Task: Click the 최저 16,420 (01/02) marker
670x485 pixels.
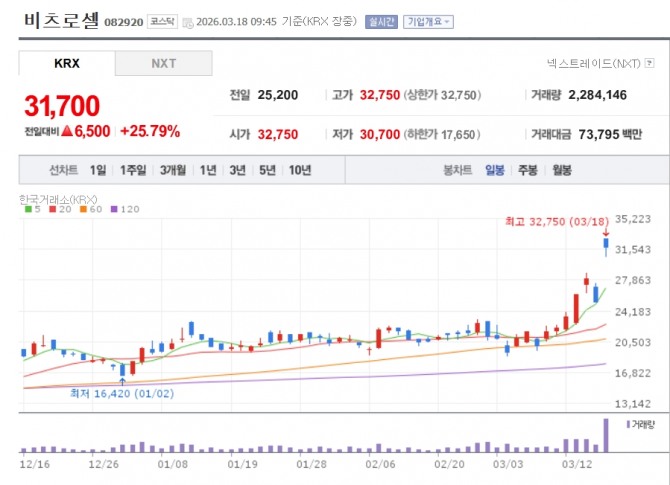Action: pos(122,393)
